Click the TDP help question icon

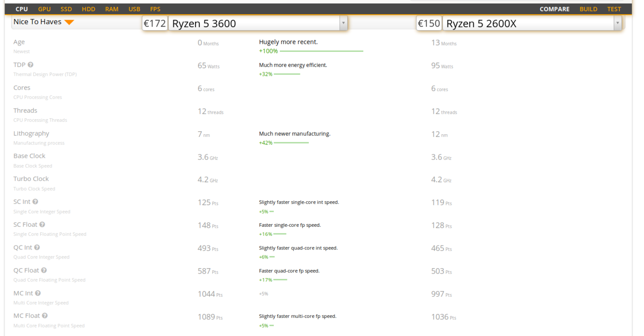coord(31,65)
